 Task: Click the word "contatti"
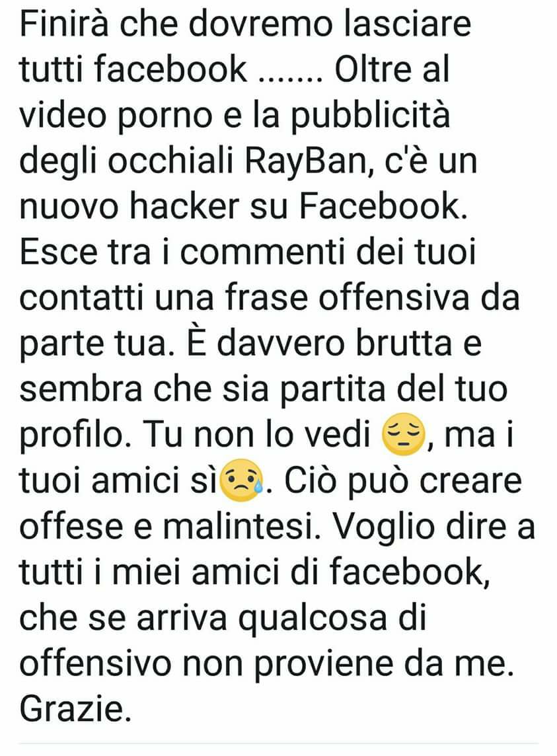[81, 298]
